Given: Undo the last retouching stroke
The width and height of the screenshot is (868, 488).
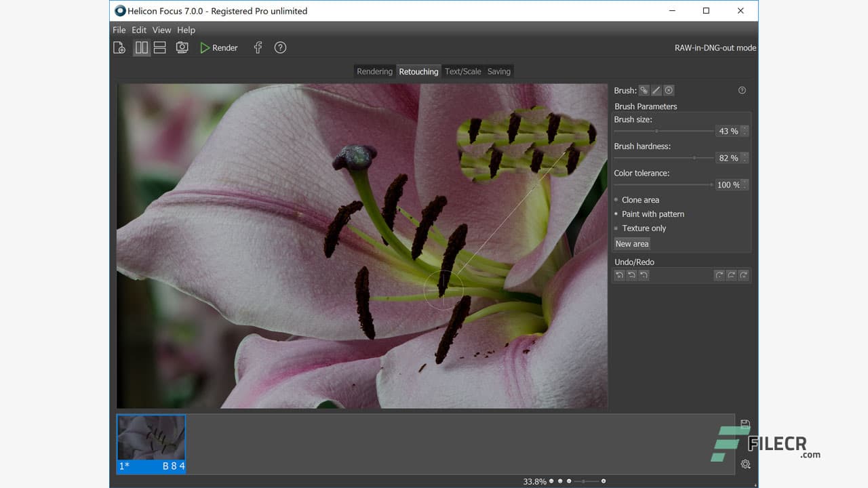Looking at the screenshot, I should (x=619, y=275).
